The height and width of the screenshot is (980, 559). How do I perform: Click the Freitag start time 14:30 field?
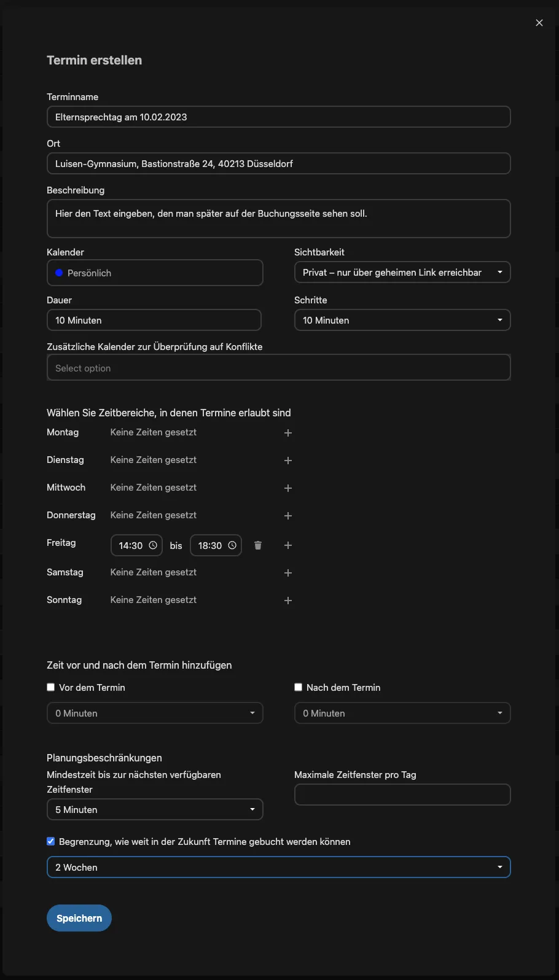[136, 545]
